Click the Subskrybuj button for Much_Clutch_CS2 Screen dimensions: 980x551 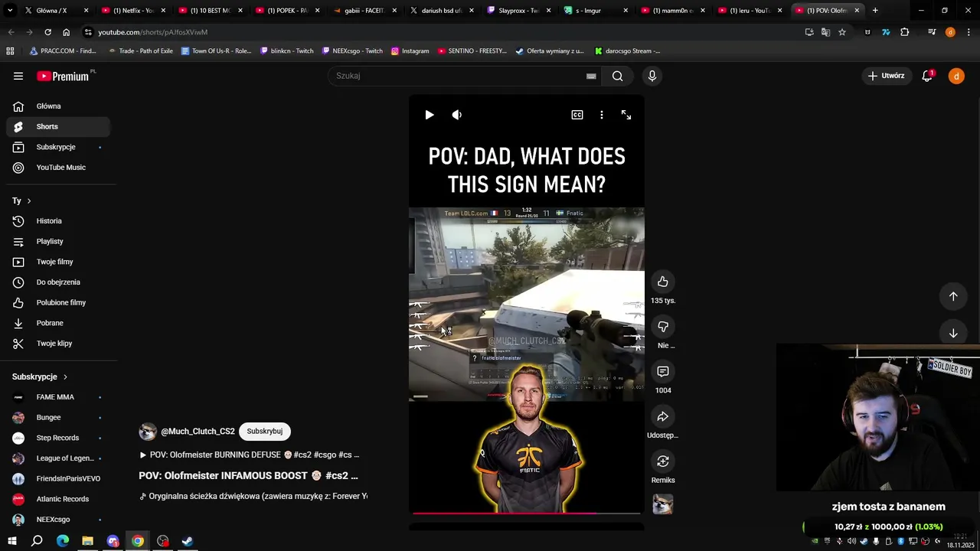pos(264,432)
